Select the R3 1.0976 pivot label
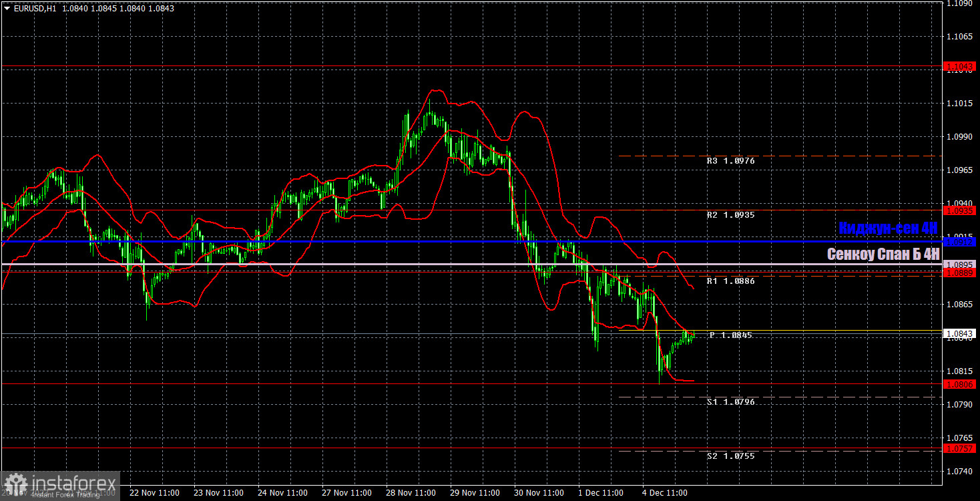980x501 pixels. click(x=731, y=161)
